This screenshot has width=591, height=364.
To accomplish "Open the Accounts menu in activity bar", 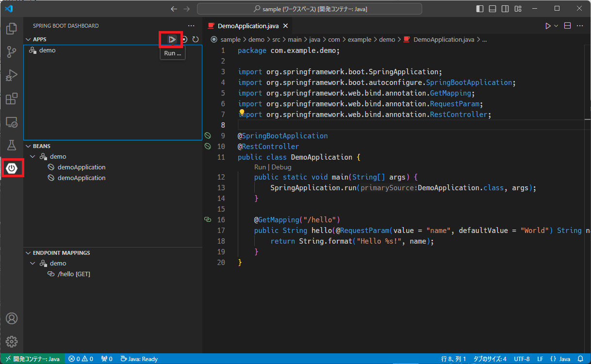I will coord(12,318).
